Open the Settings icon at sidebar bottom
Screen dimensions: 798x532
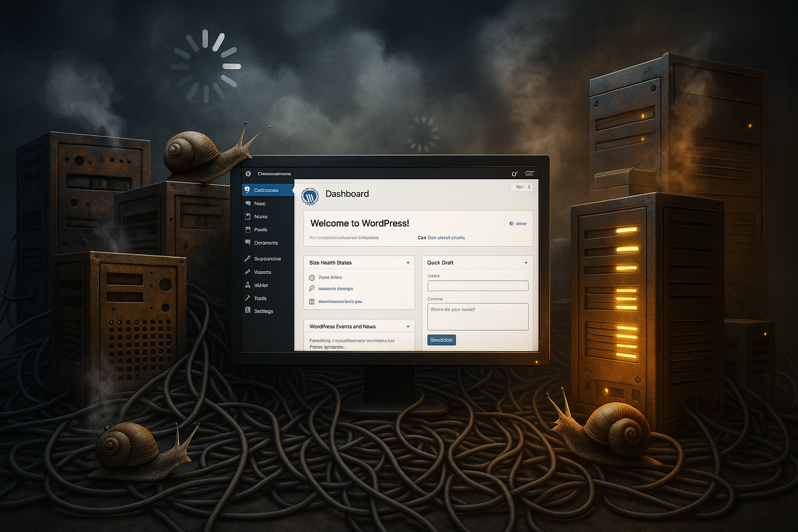pyautogui.click(x=248, y=311)
